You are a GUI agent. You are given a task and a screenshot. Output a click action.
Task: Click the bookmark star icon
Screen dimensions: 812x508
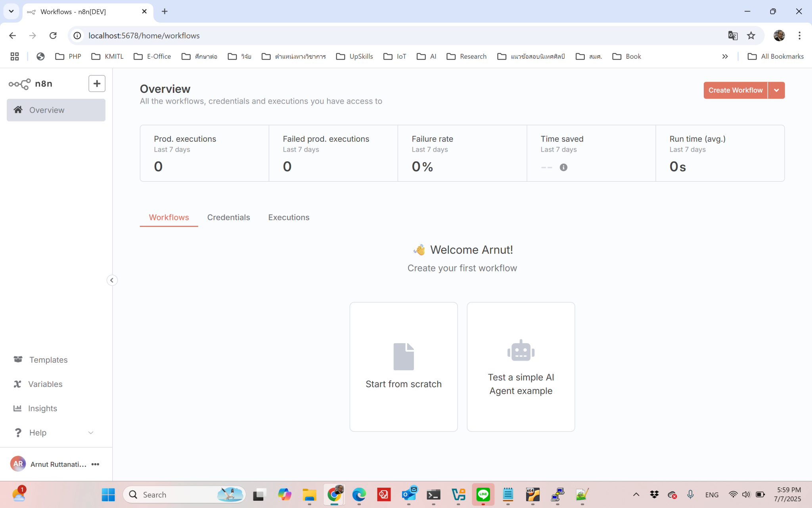tap(751, 35)
